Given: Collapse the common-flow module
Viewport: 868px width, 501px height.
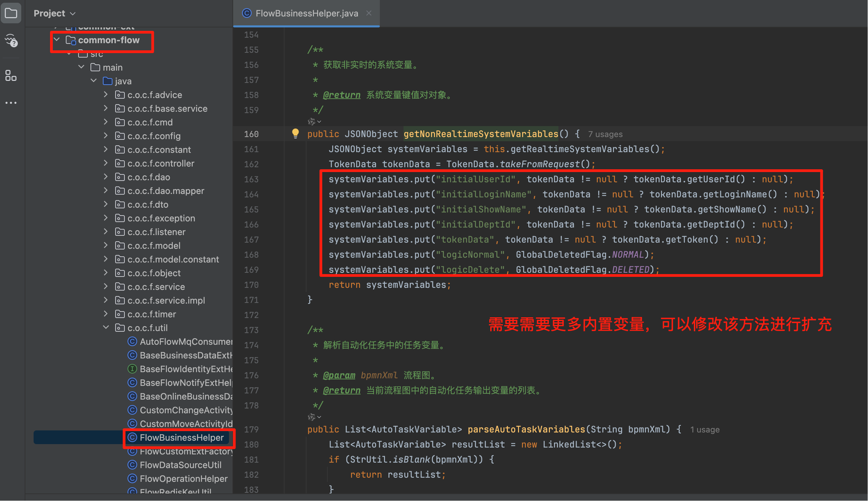Looking at the screenshot, I should coord(57,40).
